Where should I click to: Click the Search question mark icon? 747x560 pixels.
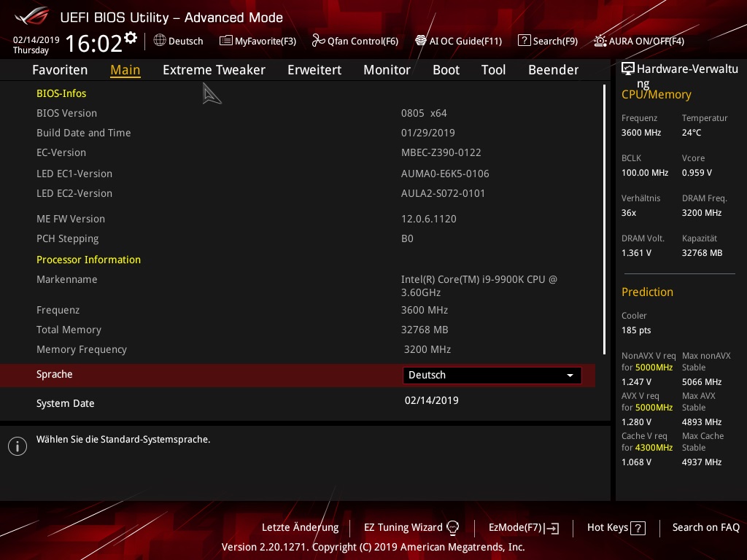click(x=524, y=41)
